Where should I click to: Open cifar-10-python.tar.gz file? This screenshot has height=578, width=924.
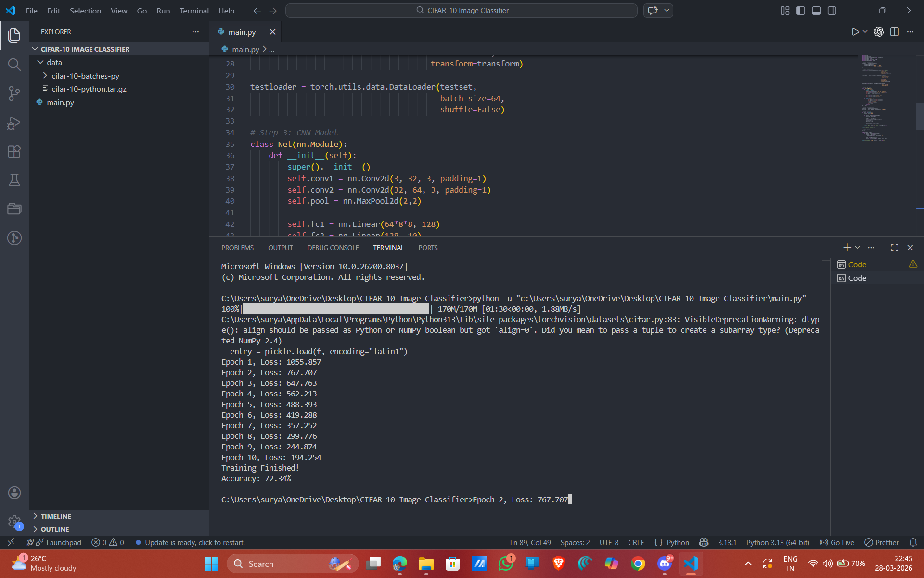click(x=119, y=89)
